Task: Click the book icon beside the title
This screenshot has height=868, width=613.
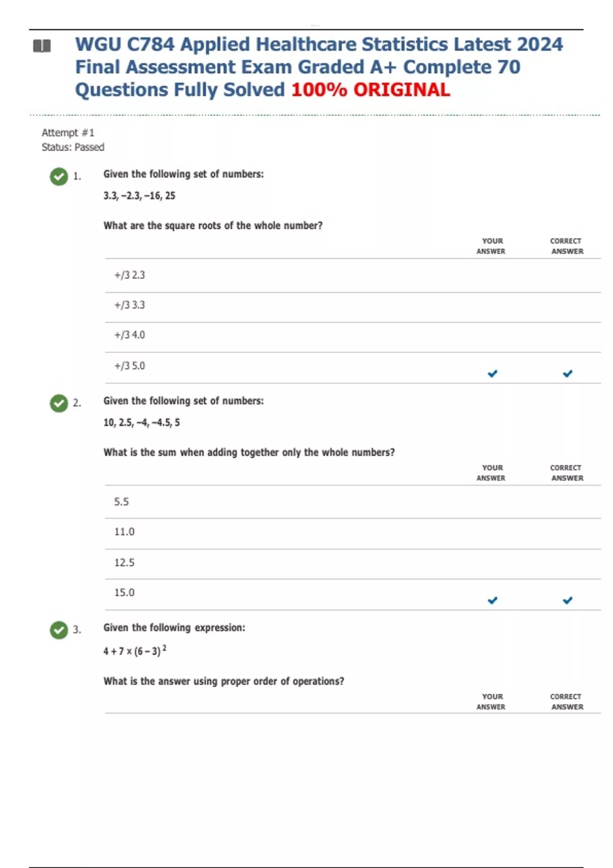Action: [42, 46]
